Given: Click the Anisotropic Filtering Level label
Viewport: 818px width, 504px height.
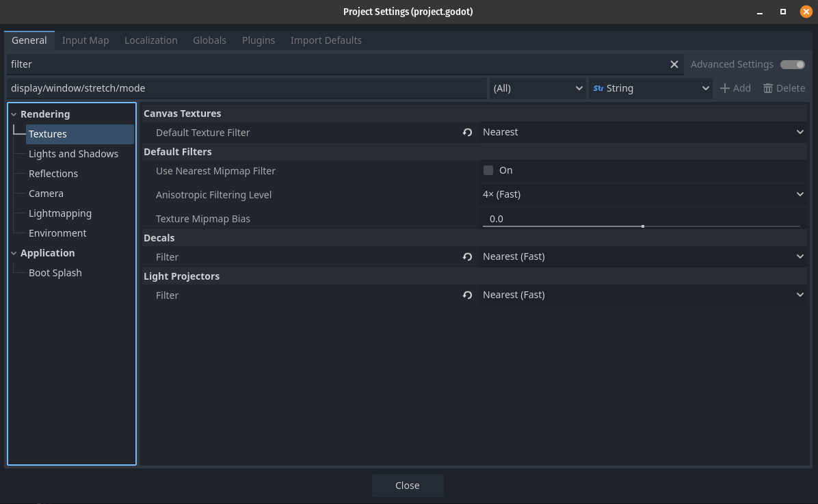Looking at the screenshot, I should pos(213,195).
